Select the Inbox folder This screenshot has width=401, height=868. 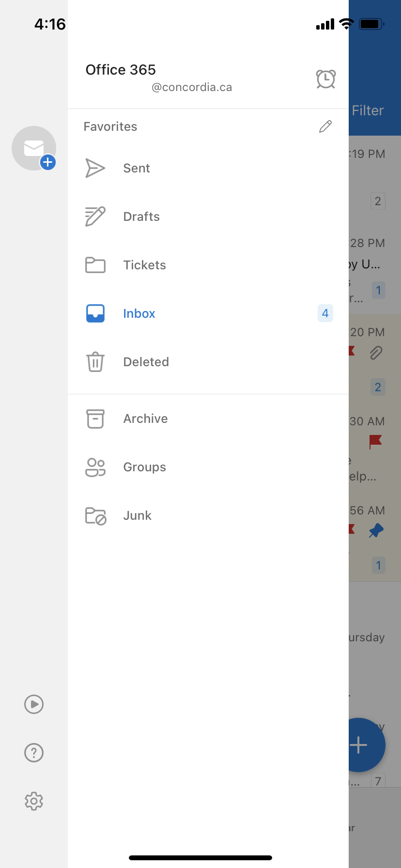click(208, 313)
